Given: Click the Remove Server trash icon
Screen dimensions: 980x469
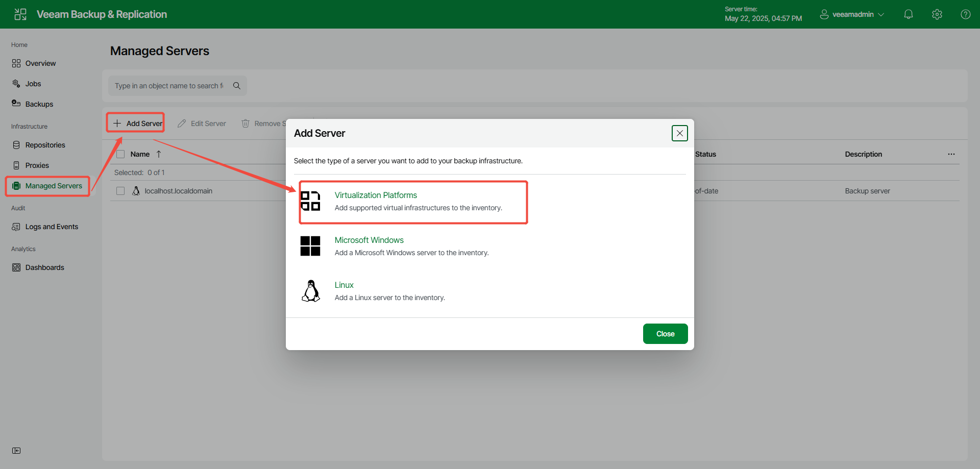Looking at the screenshot, I should (246, 124).
